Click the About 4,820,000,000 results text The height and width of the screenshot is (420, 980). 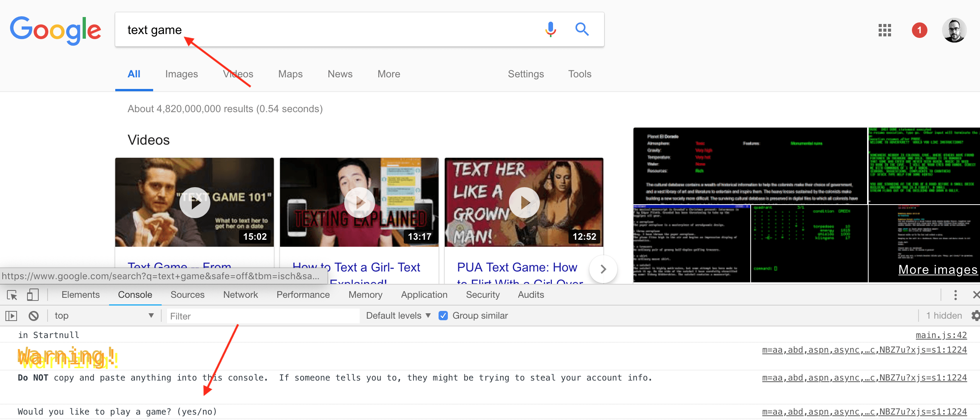[225, 109]
